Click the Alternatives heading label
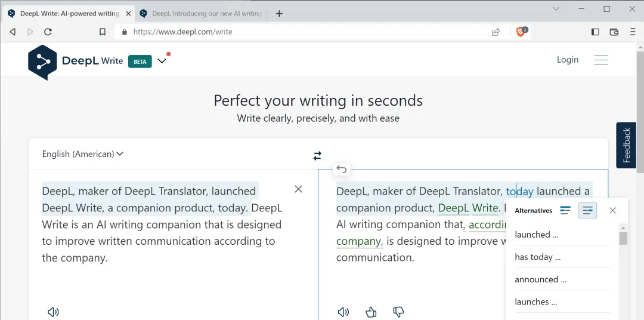 (534, 211)
